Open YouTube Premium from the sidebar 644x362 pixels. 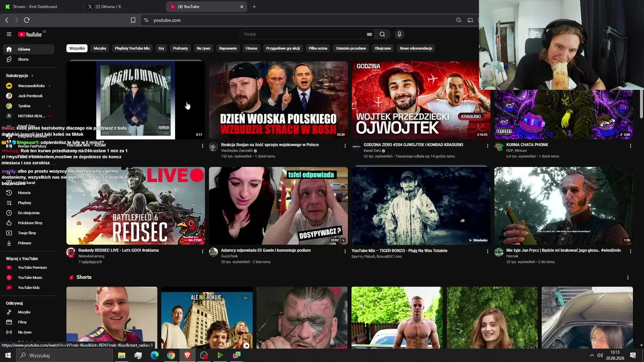29,267
